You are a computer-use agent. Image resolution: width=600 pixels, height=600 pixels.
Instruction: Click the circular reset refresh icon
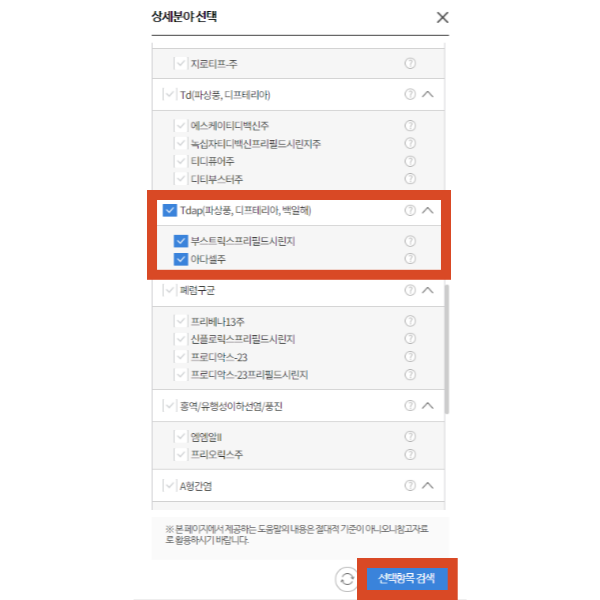click(x=347, y=579)
